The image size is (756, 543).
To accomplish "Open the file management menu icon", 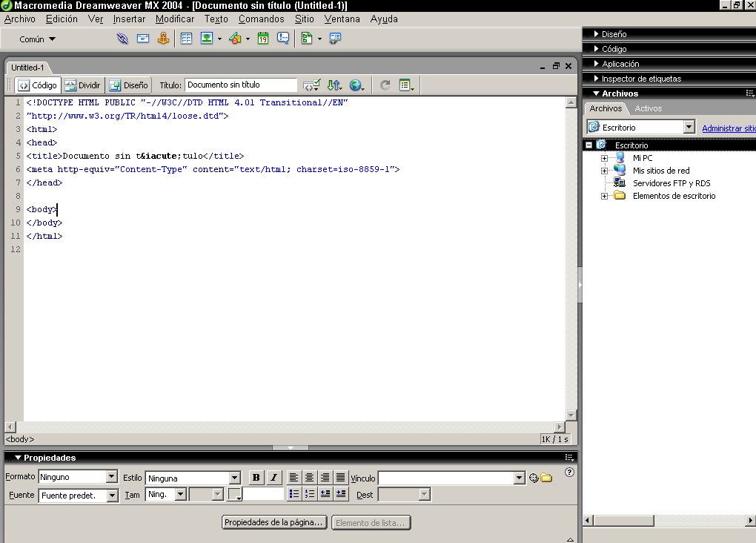I will click(334, 85).
